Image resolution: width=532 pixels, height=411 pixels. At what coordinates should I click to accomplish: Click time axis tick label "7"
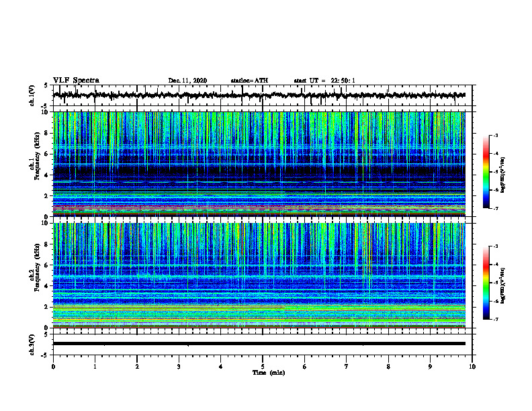[347, 367]
